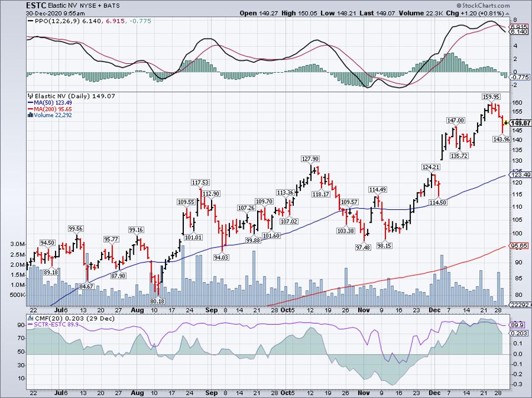Select the yellow last-price marker on the chart
The width and height of the screenshot is (532, 398).
pos(506,123)
